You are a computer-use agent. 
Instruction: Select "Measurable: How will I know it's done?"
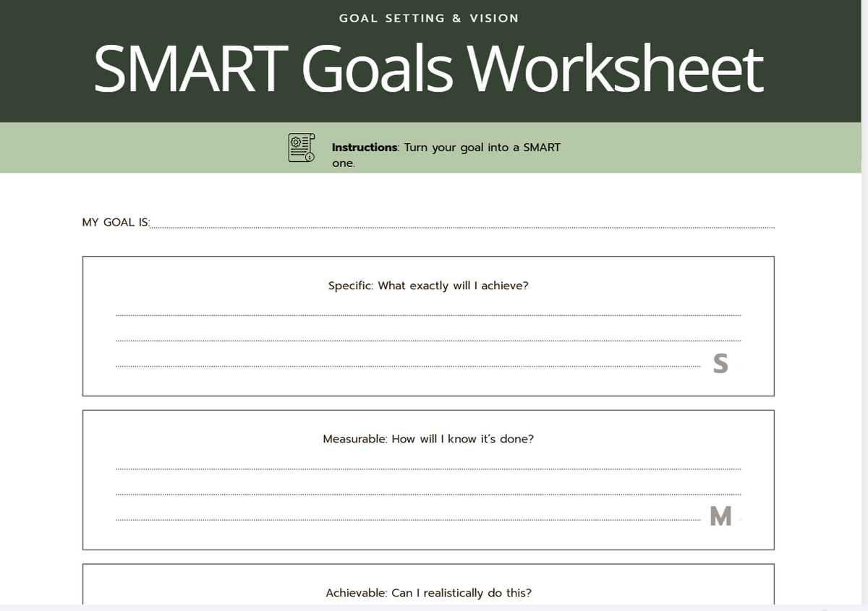428,439
